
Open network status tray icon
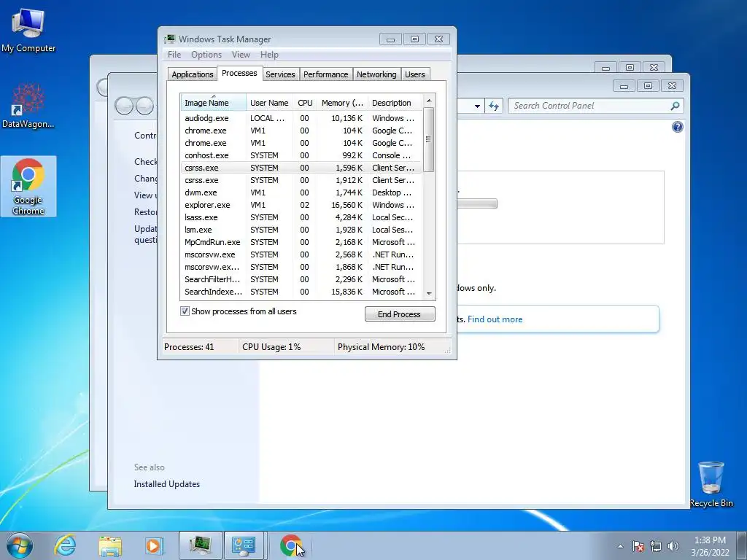pyautogui.click(x=656, y=546)
